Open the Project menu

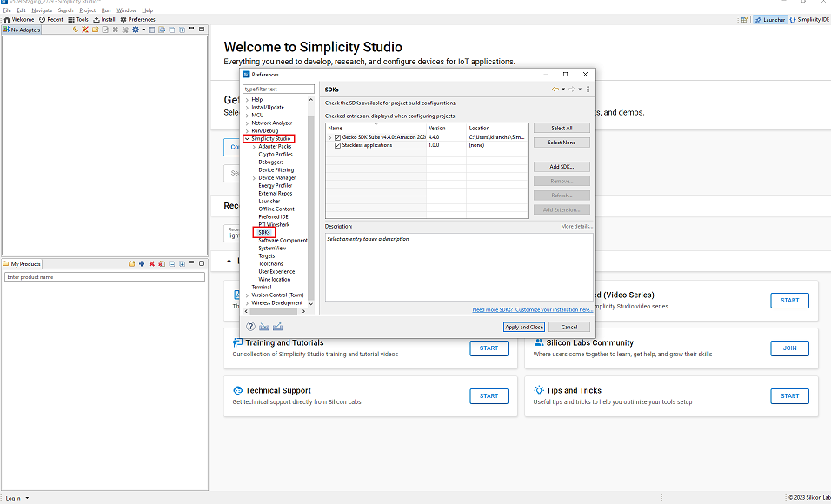point(88,10)
